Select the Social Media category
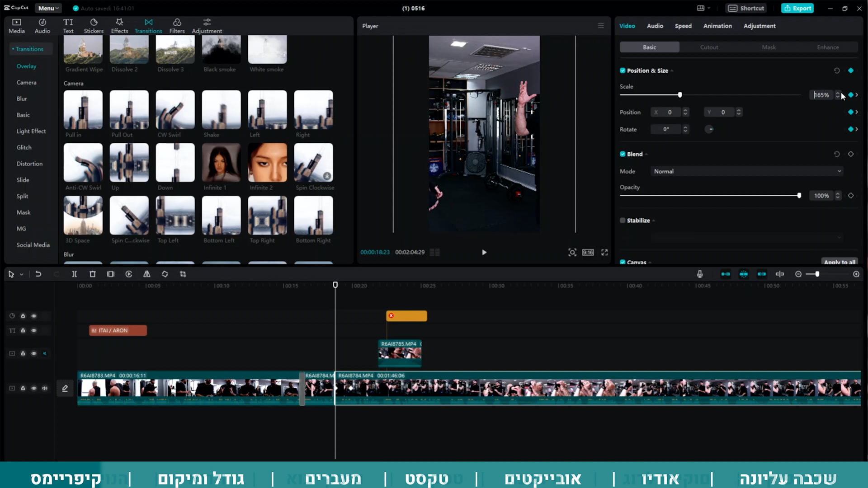 point(33,245)
